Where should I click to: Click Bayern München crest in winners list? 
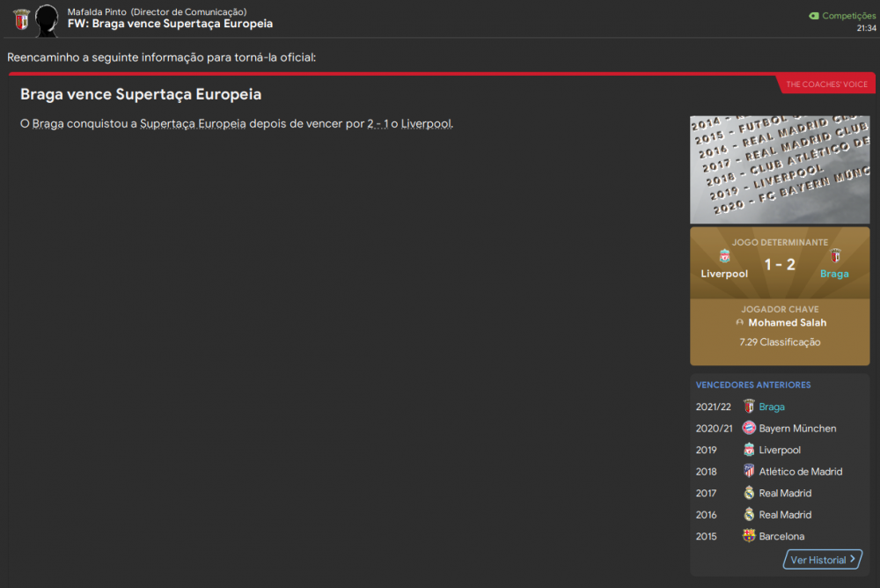click(749, 428)
